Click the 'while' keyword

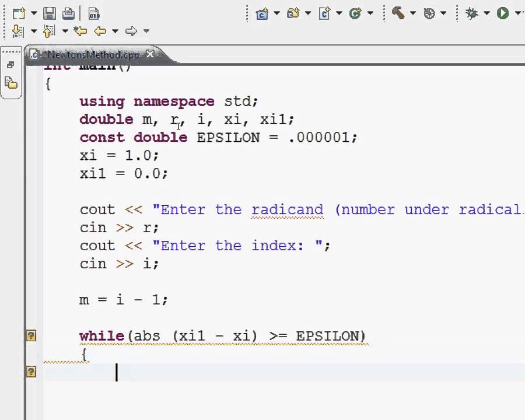(101, 336)
